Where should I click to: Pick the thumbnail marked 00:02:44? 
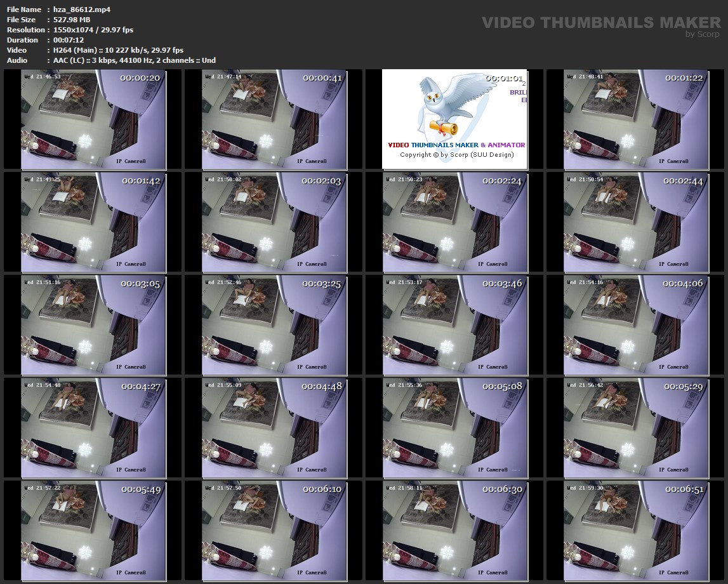tap(636, 222)
